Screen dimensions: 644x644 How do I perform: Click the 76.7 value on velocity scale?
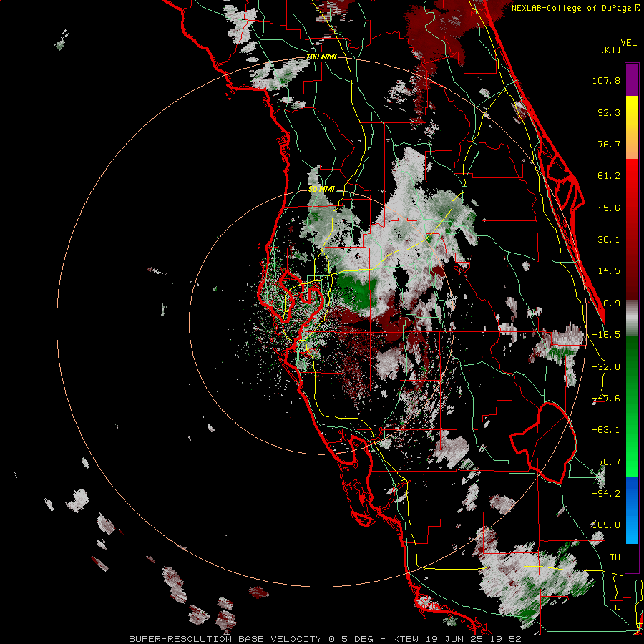(609, 144)
